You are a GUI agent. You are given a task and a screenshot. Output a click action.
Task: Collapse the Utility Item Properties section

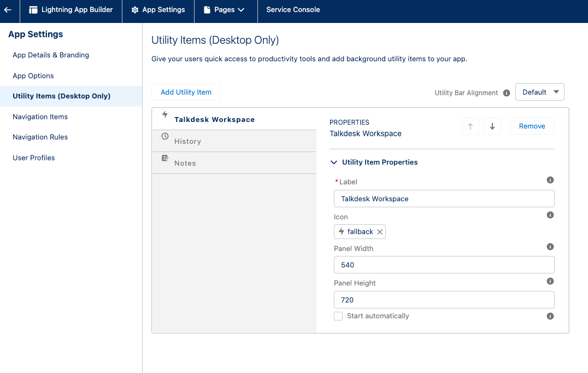334,162
